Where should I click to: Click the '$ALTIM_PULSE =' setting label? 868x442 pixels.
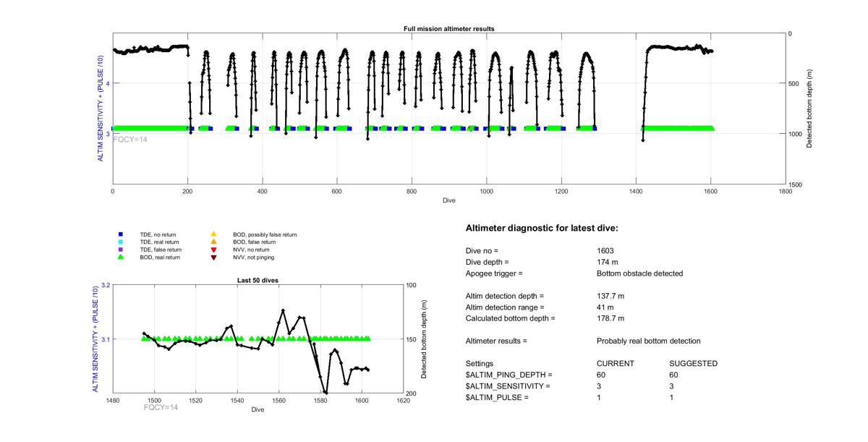click(498, 398)
